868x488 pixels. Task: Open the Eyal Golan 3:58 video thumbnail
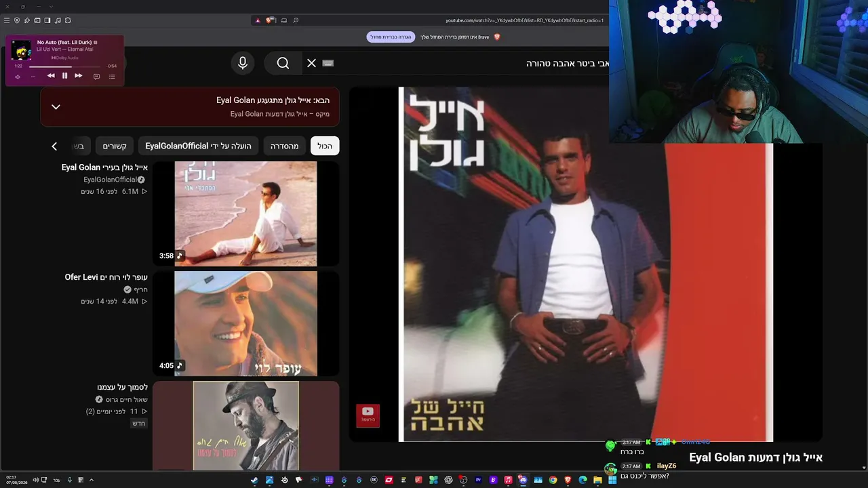point(245,213)
